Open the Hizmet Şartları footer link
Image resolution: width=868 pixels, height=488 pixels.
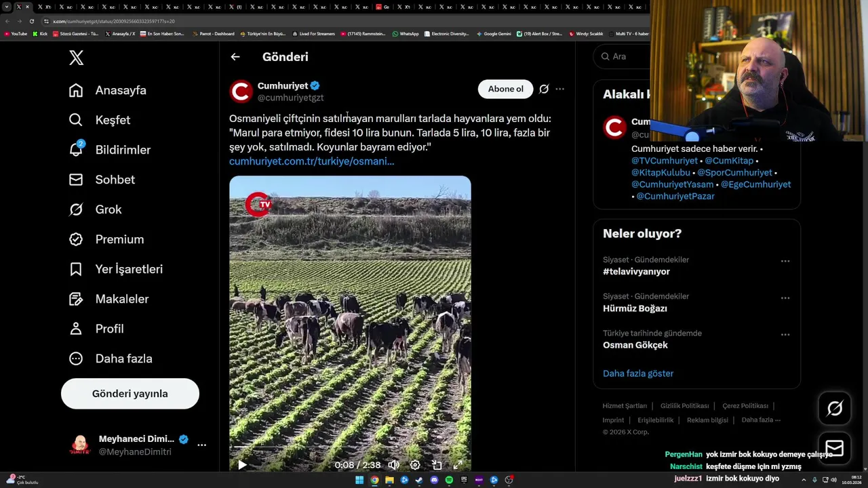(x=625, y=406)
